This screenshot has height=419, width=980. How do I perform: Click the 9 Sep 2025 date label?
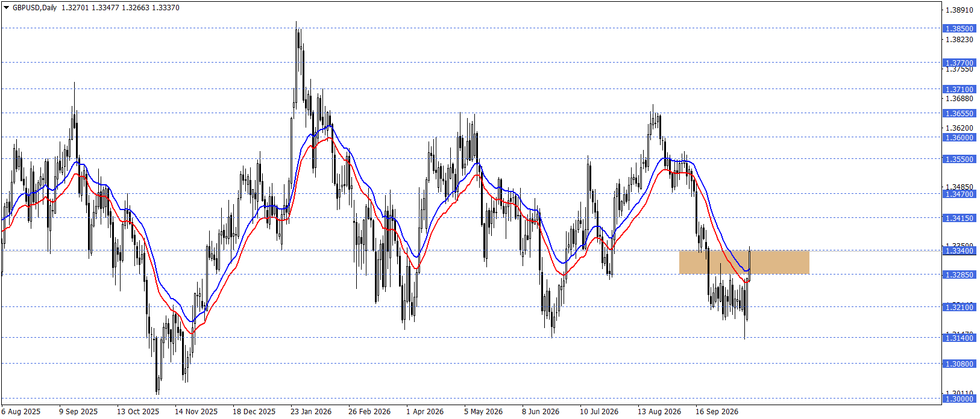78,412
